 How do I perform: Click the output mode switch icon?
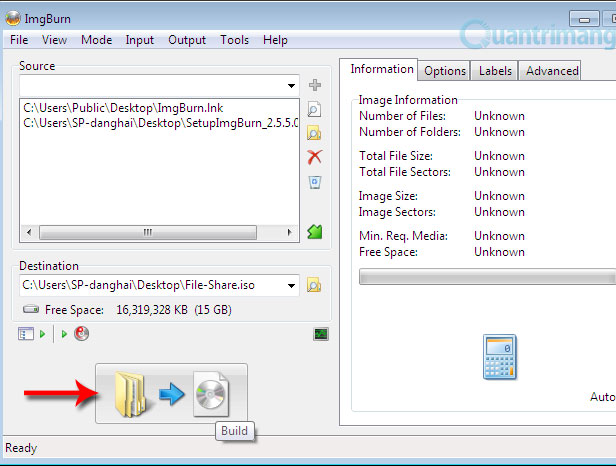[26, 334]
